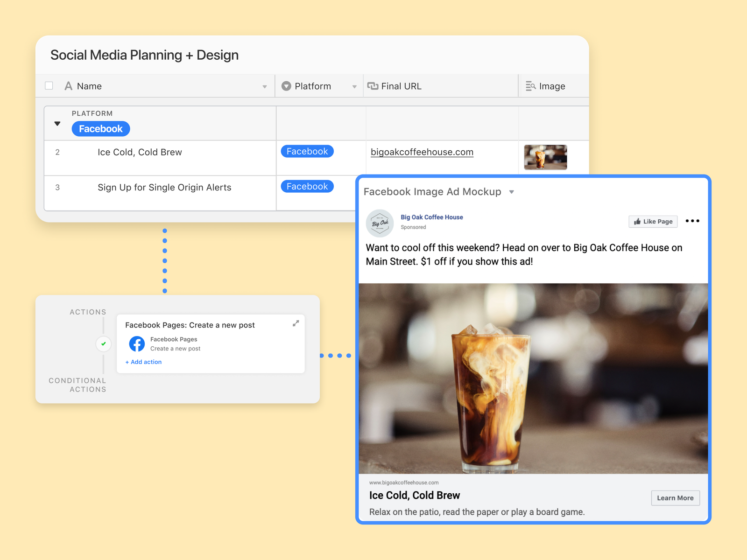Click the www.bigoakcoffeehouse.com ad URL
The width and height of the screenshot is (747, 560).
[x=404, y=483]
